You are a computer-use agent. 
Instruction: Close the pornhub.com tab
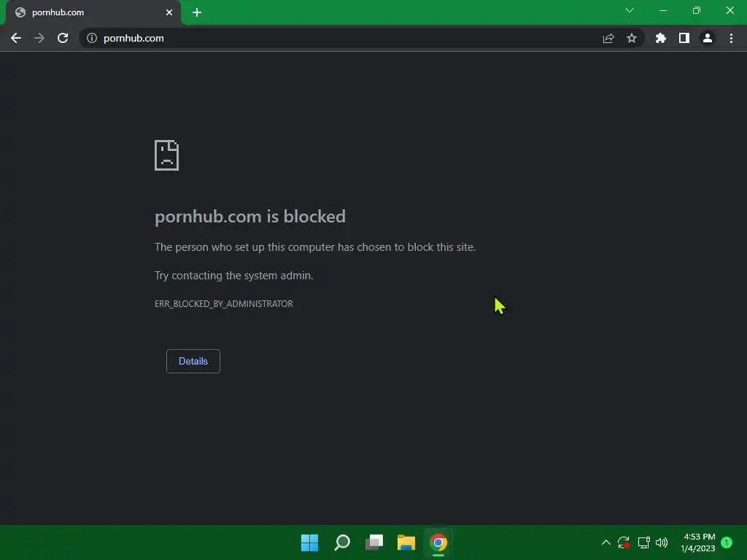tap(169, 12)
